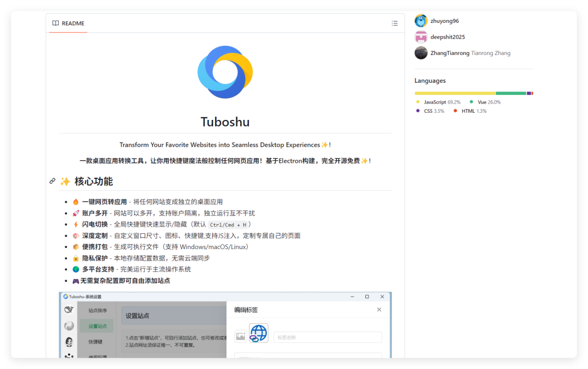
Task: Select 设置站点 in the Tuboshu settings sidebar
Action: (x=97, y=326)
